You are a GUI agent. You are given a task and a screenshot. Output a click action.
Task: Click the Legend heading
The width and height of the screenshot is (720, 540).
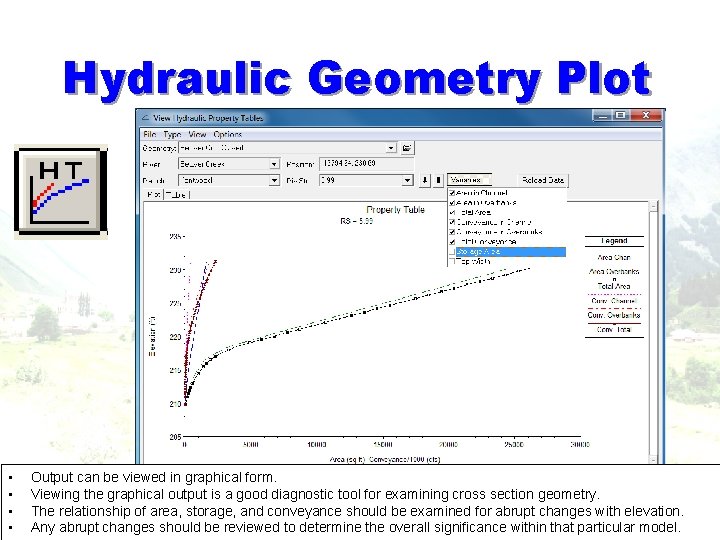614,241
